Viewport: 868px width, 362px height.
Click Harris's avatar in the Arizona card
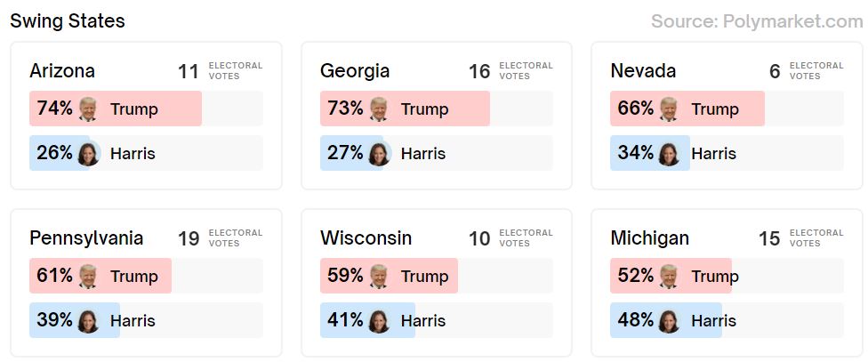[x=88, y=153]
